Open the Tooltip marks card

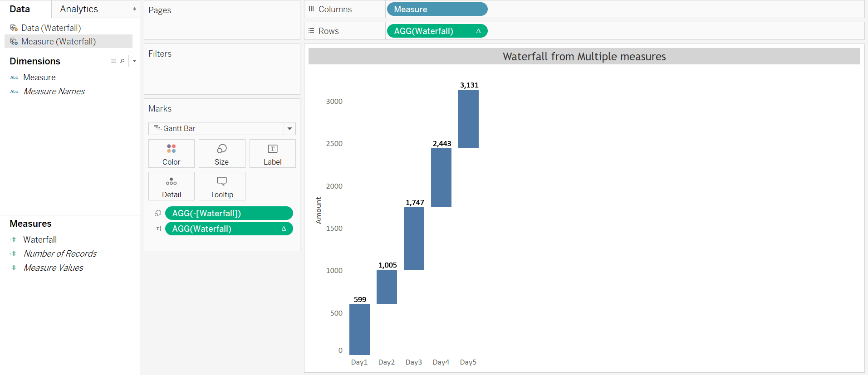221,186
